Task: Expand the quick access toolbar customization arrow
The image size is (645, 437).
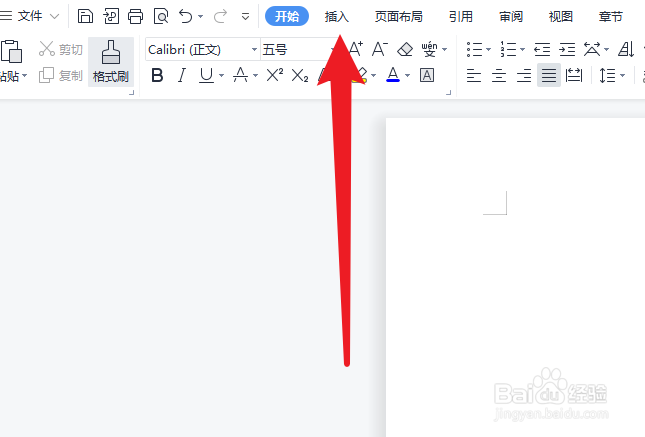Action: tap(245, 17)
